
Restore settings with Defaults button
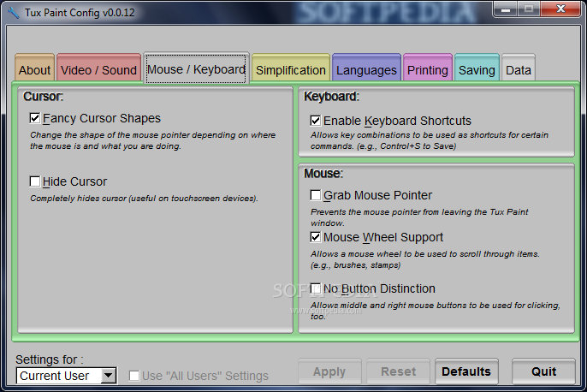(x=466, y=371)
